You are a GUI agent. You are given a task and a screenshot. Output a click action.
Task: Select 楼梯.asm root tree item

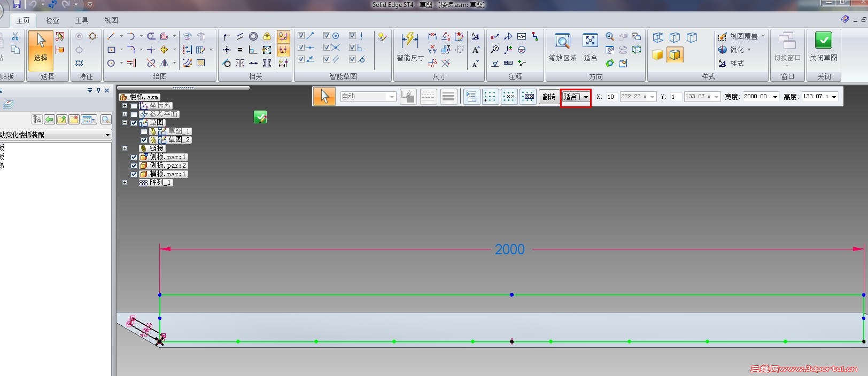139,97
